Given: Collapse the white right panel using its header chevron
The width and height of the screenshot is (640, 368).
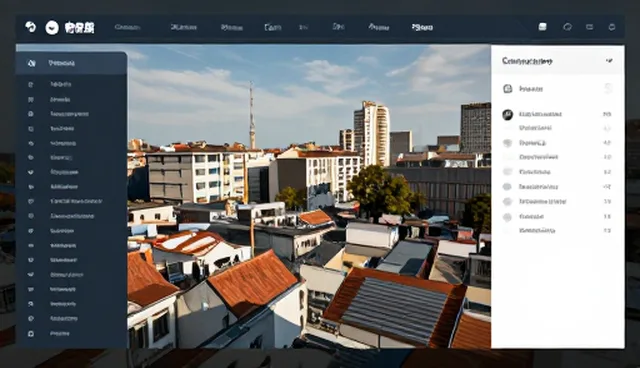Looking at the screenshot, I should pos(609,61).
